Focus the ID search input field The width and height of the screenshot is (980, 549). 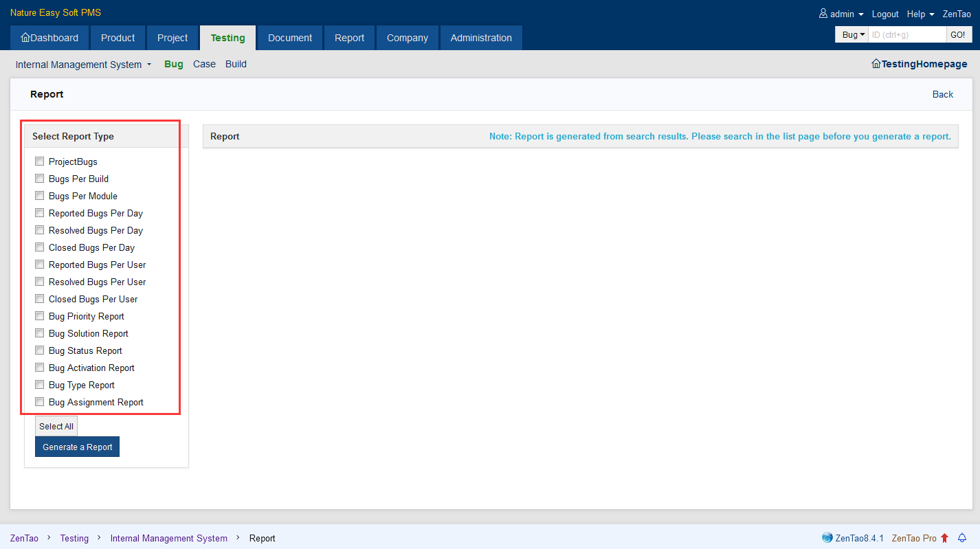[x=907, y=34]
